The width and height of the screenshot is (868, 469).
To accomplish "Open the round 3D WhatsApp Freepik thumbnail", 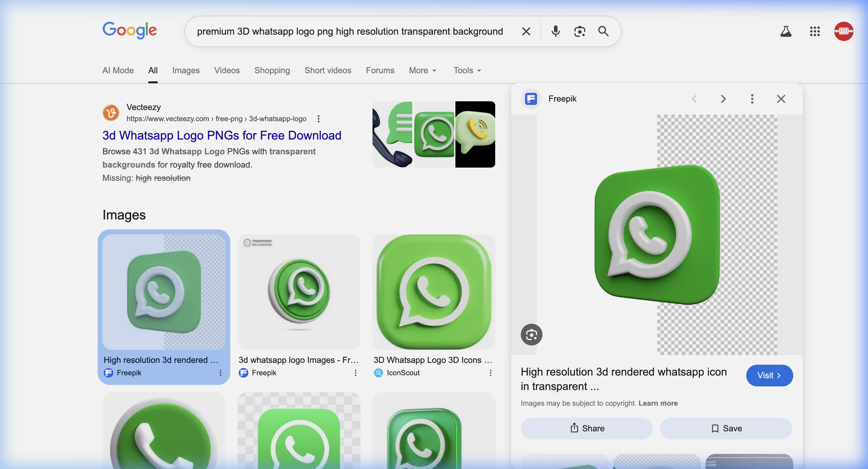I will tap(299, 292).
